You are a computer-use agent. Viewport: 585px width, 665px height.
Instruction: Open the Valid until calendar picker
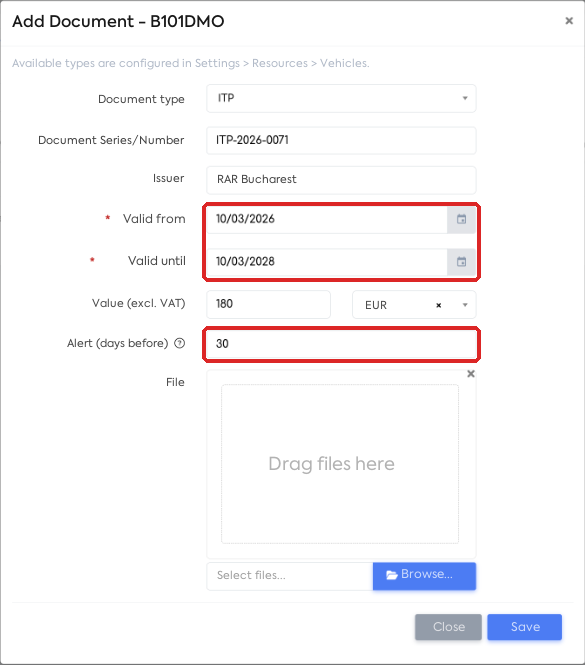pos(461,262)
